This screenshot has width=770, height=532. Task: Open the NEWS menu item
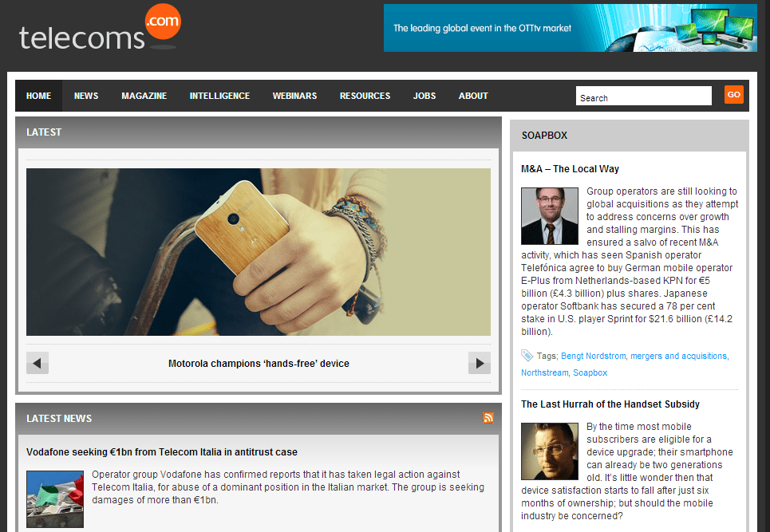[x=86, y=96]
